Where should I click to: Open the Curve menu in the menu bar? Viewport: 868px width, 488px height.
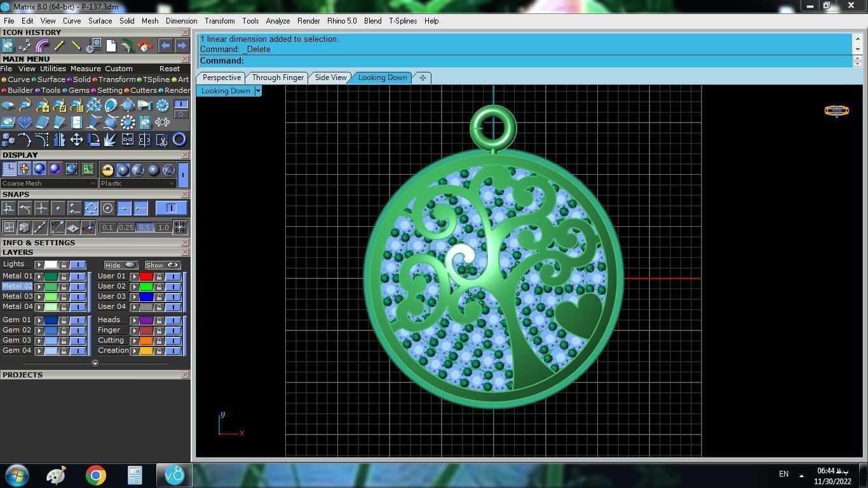[x=71, y=21]
